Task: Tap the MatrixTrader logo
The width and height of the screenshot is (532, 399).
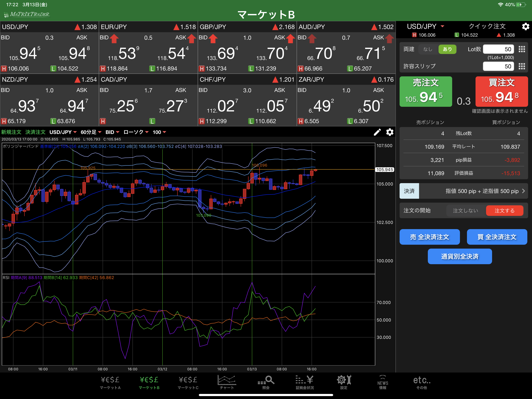Action: point(27,14)
